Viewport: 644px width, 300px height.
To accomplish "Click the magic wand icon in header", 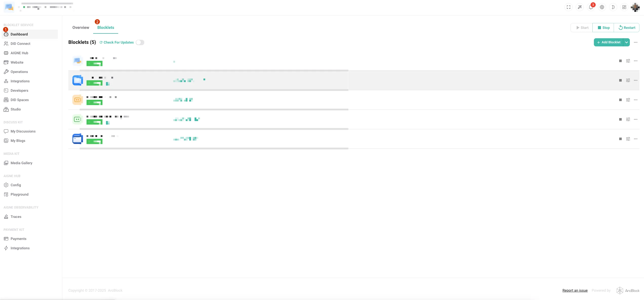I will (580, 7).
